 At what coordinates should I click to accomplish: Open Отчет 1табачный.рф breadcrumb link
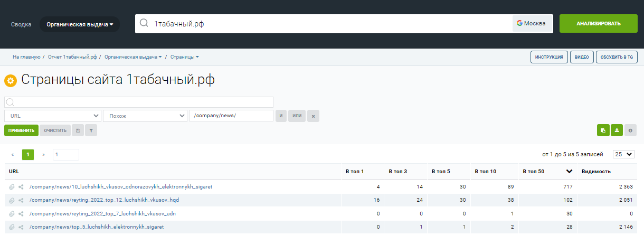coord(72,56)
